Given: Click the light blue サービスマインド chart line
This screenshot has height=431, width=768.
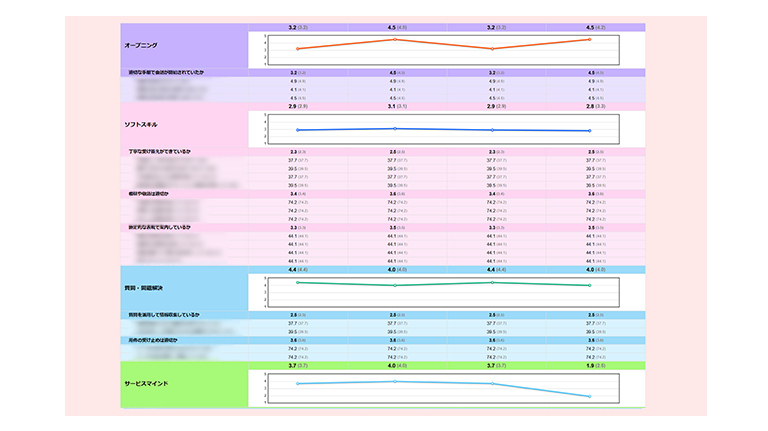Looking at the screenshot, I should 345,382.
